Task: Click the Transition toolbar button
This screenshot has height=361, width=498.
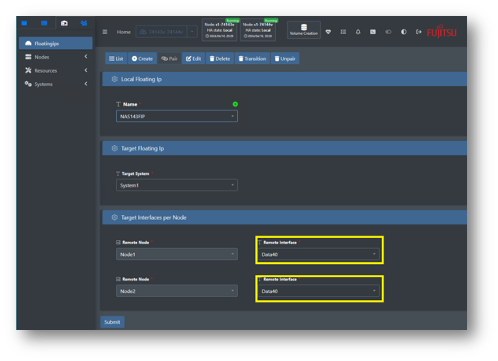Action: click(x=252, y=59)
